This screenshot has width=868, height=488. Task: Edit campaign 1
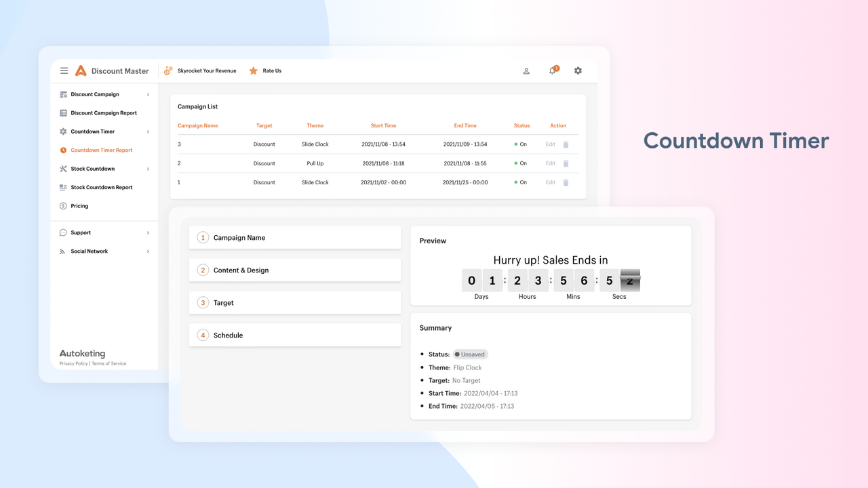coord(551,182)
